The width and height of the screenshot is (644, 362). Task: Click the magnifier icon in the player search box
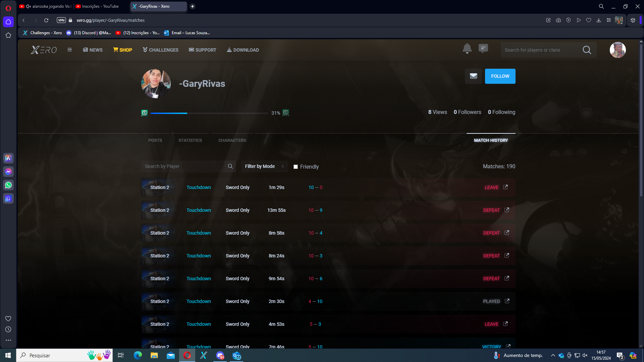[230, 166]
